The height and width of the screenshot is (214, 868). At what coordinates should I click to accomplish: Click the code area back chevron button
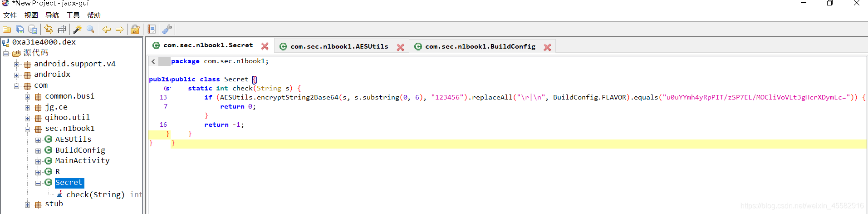(153, 61)
